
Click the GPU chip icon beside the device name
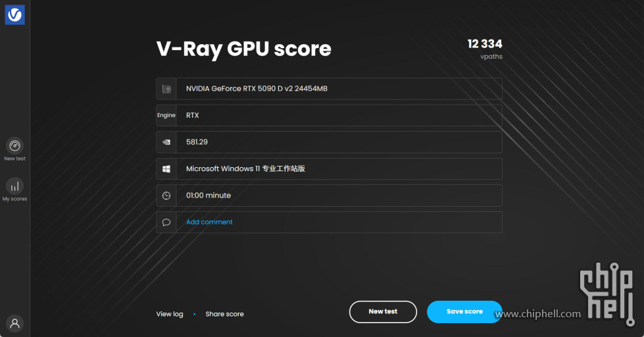[x=166, y=89]
